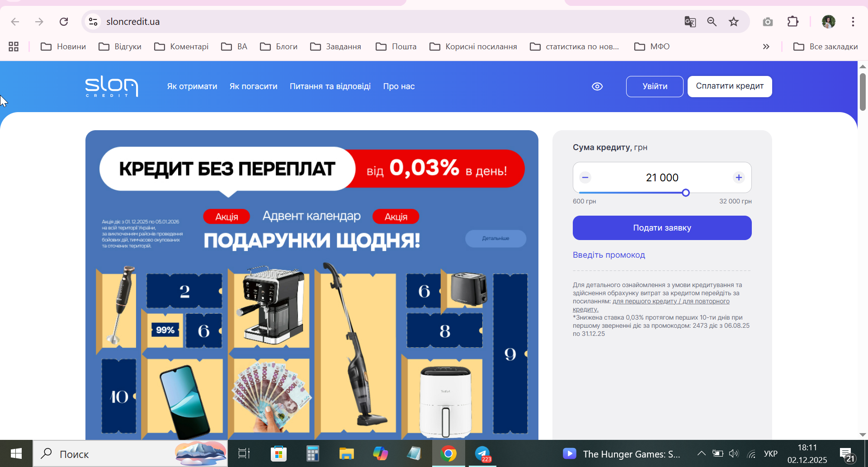The image size is (868, 467).
Task: Open the BA bookmarks folder
Action: tap(234, 47)
